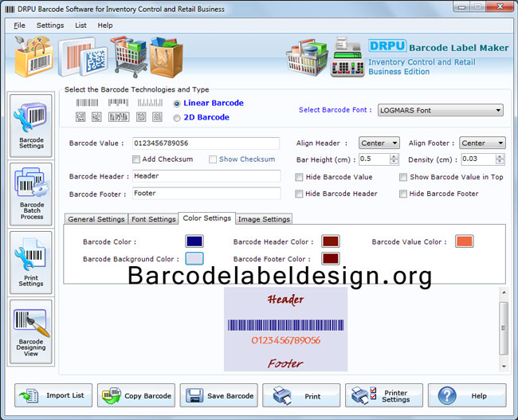Check Hide Barcode Footer
This screenshot has height=420, width=518.
tap(403, 194)
